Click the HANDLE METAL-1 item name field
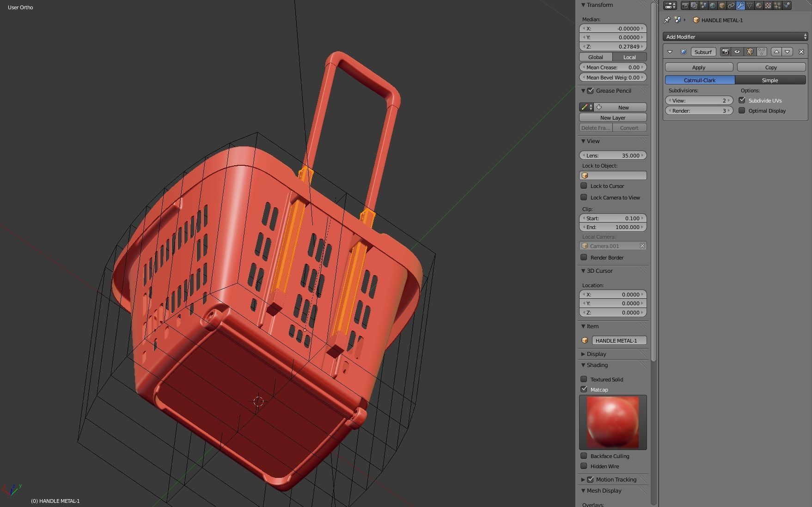This screenshot has width=812, height=507. (619, 341)
